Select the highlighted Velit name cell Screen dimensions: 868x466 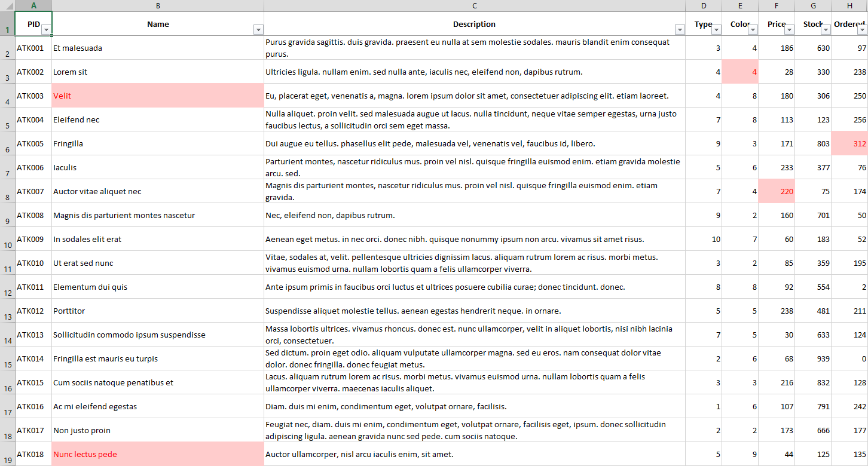158,96
